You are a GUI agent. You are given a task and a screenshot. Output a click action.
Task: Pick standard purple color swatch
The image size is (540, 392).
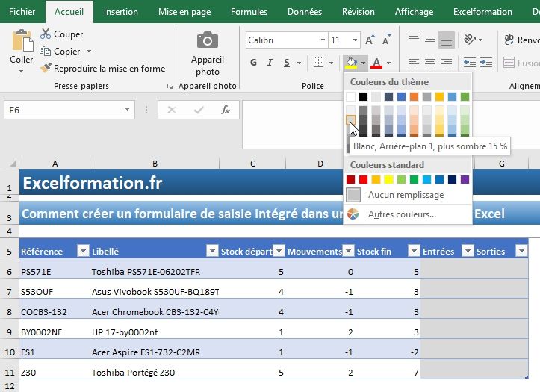pyautogui.click(x=465, y=179)
